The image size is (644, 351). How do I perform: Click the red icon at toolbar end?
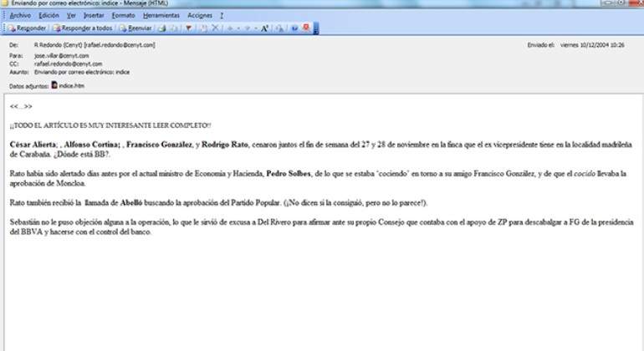tap(305, 28)
